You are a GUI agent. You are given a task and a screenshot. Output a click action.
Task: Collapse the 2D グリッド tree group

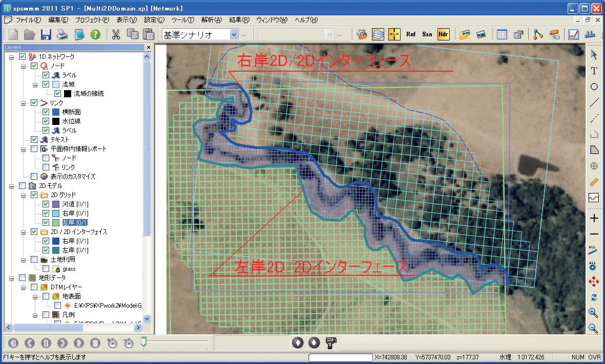coord(24,195)
